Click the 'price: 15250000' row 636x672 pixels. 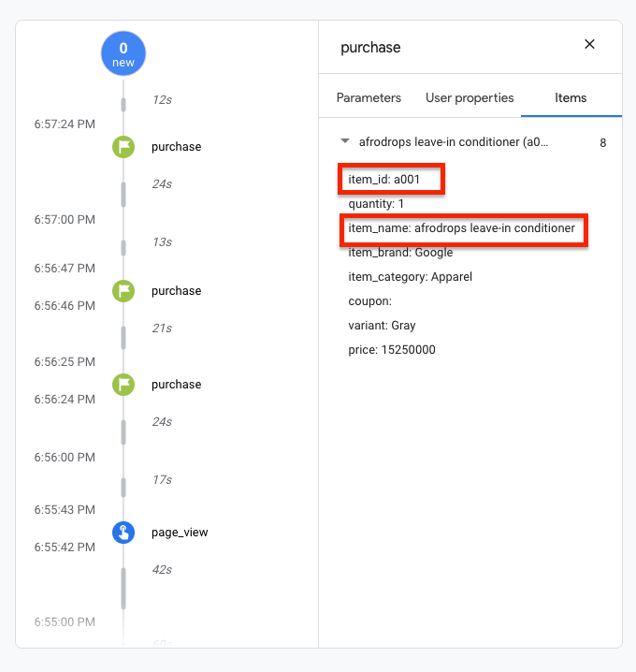click(x=392, y=350)
